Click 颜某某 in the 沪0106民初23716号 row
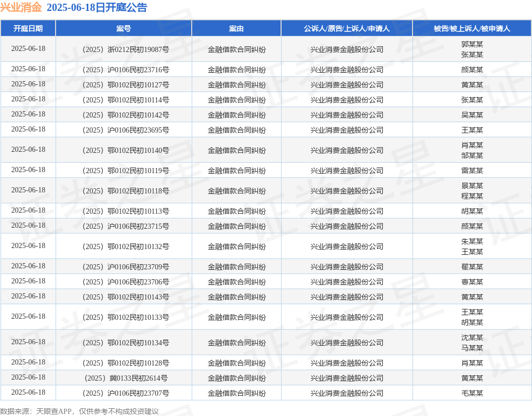This screenshot has width=532, height=416. [x=472, y=70]
